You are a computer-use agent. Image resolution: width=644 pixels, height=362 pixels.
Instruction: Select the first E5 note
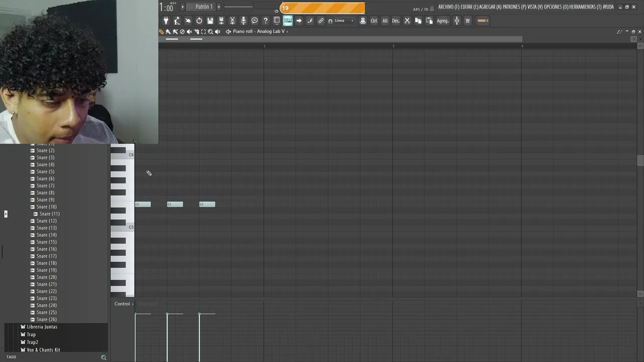pos(143,204)
